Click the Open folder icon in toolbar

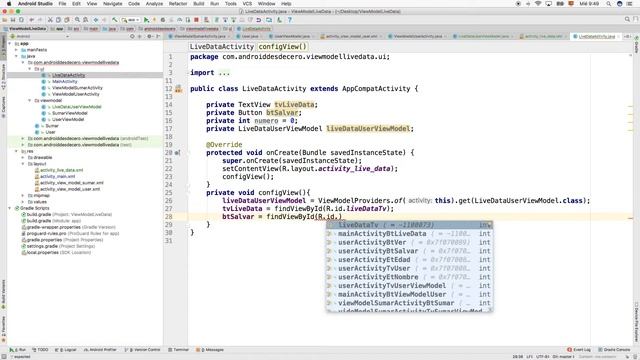(5, 20)
